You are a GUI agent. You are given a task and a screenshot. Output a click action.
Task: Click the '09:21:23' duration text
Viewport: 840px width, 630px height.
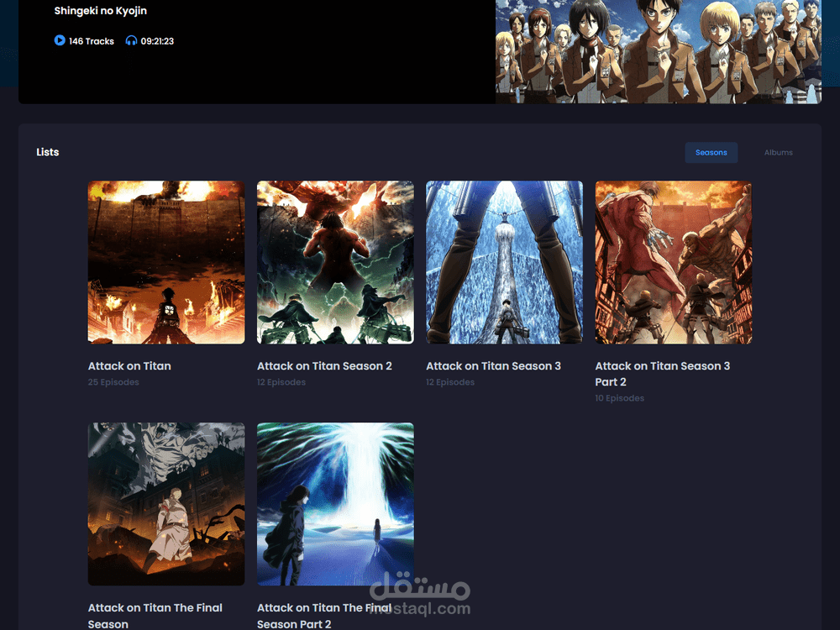(158, 41)
